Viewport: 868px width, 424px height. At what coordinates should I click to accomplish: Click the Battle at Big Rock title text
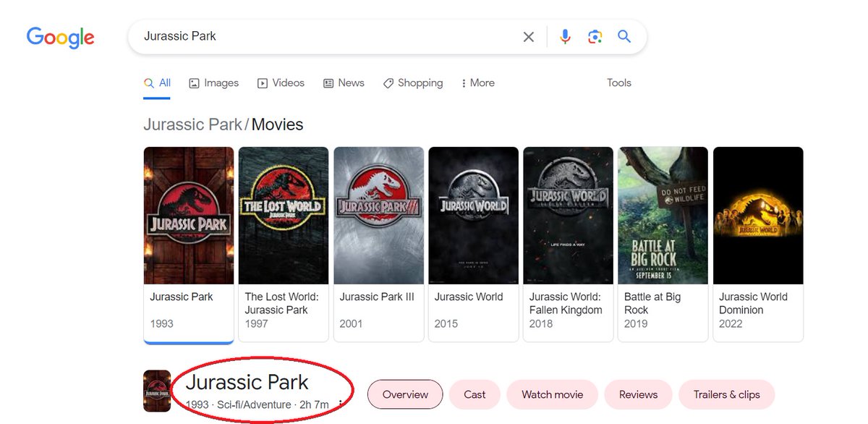(652, 303)
